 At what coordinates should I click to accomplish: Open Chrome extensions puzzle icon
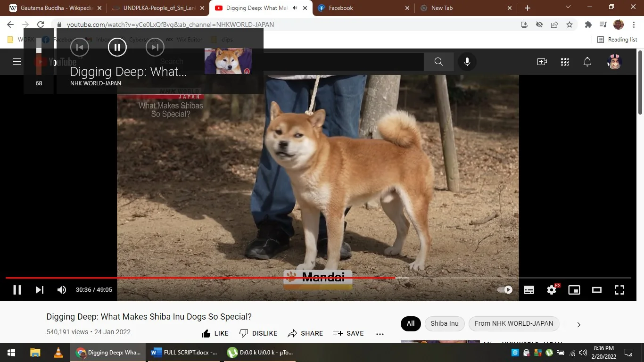coord(588,25)
